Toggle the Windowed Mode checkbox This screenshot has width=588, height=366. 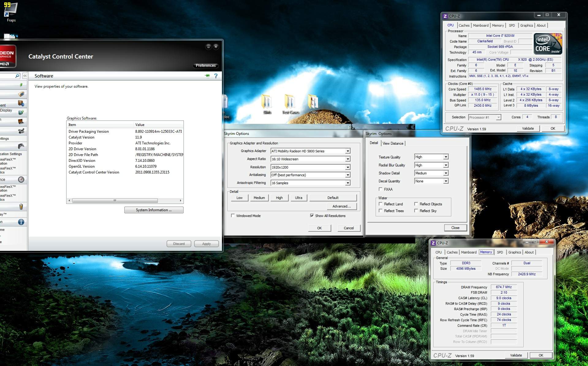click(x=233, y=215)
